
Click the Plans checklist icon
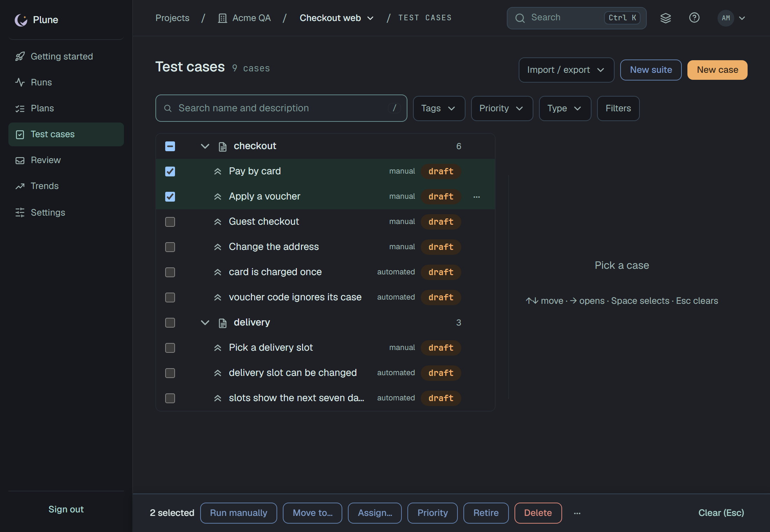click(x=20, y=108)
